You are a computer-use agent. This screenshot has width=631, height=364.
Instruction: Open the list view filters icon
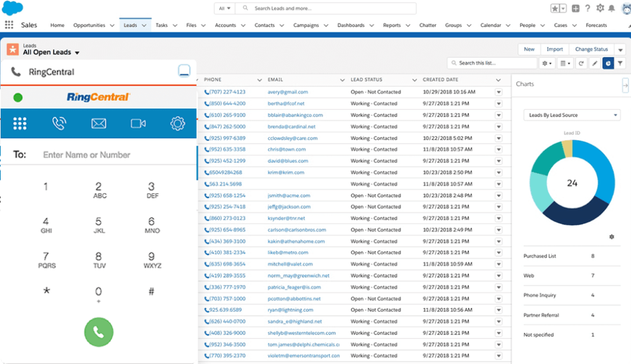[x=621, y=63]
